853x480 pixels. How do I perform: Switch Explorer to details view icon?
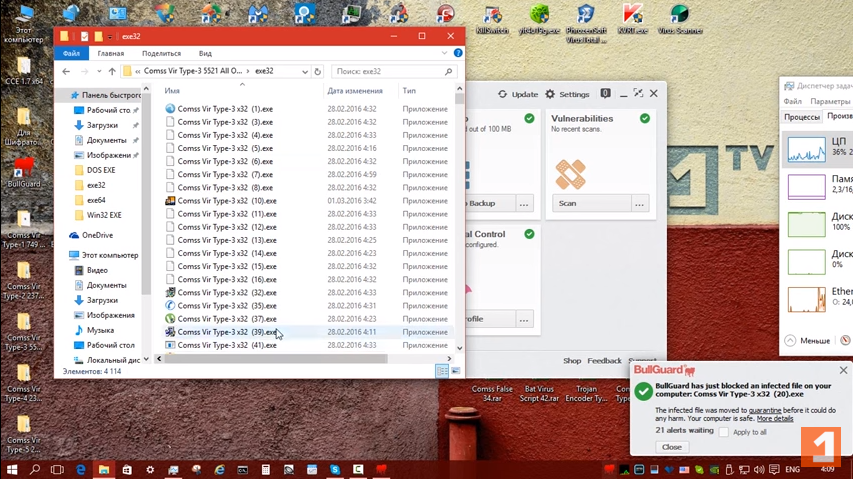442,371
